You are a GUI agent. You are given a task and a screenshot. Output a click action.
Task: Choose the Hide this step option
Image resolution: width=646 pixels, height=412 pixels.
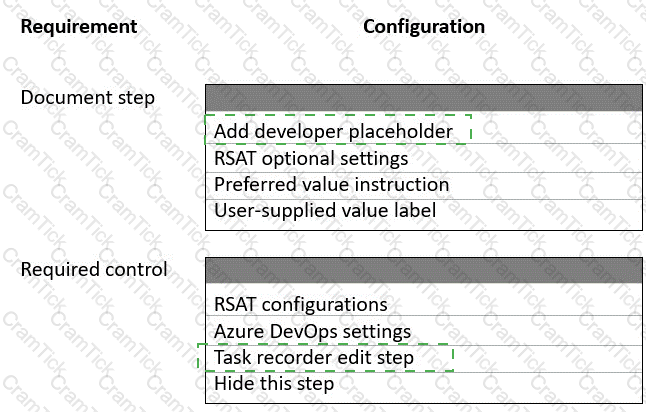(x=424, y=384)
